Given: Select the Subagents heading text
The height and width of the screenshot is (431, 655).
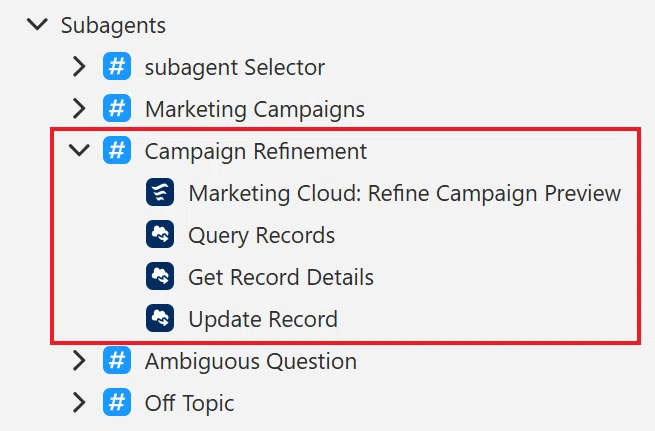Looking at the screenshot, I should pos(113,26).
